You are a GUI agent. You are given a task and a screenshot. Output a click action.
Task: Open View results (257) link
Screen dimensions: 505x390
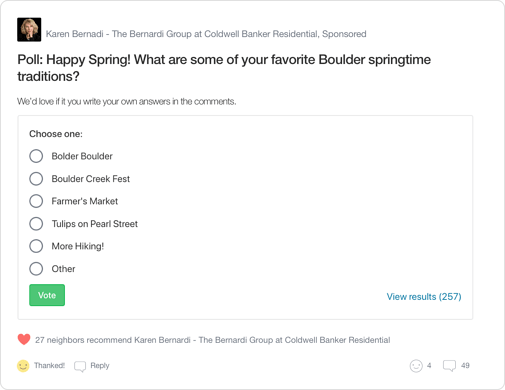coord(424,297)
